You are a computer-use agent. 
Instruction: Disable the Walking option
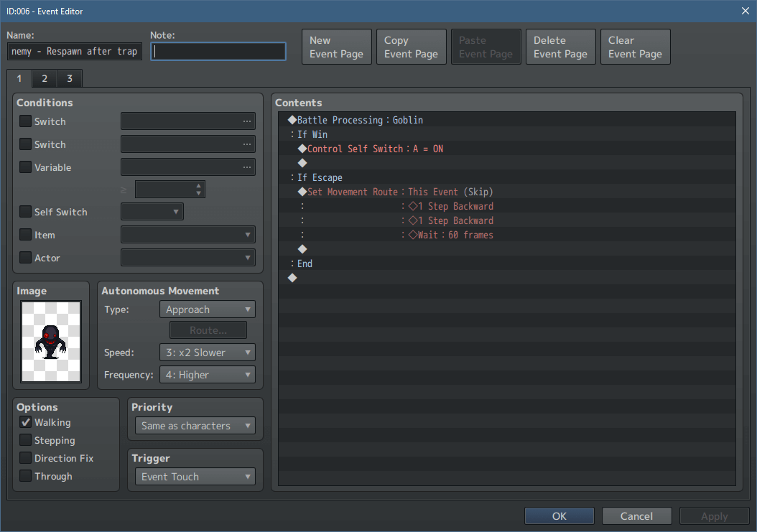point(27,422)
